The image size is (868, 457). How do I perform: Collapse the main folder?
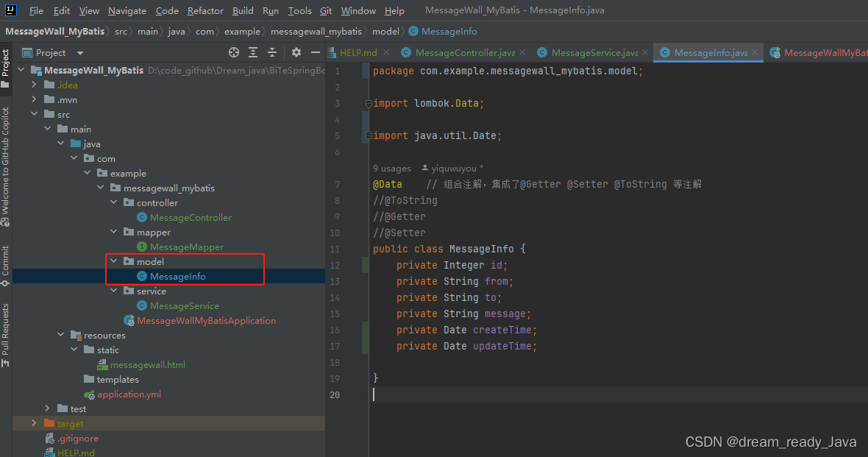tap(48, 129)
